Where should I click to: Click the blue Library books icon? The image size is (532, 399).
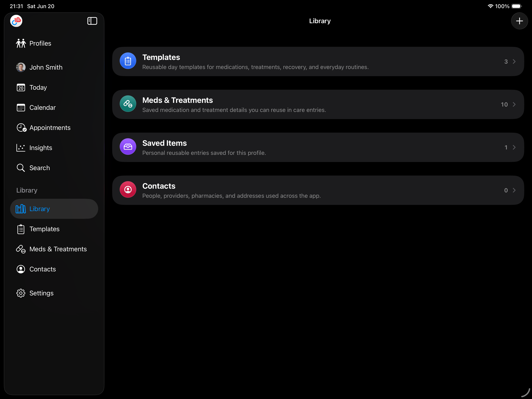click(x=21, y=209)
